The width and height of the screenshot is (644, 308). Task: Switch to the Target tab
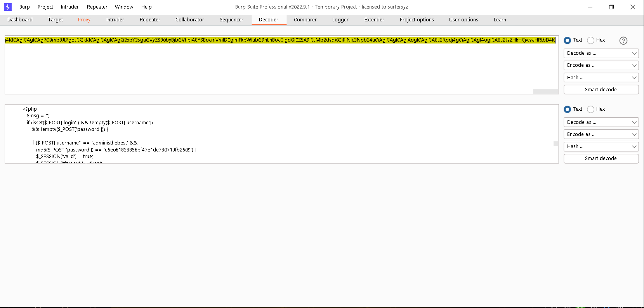coord(56,20)
